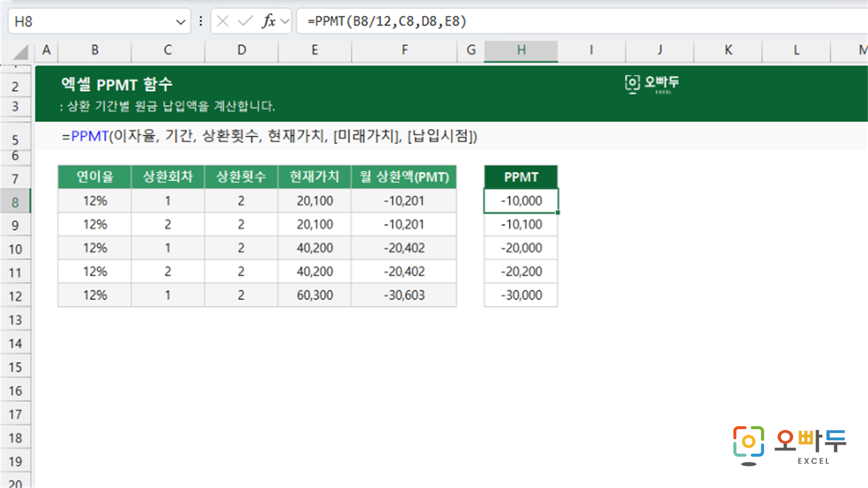Select PPMT cell showing -10,100
Screen dimensions: 868x488
[x=521, y=224]
